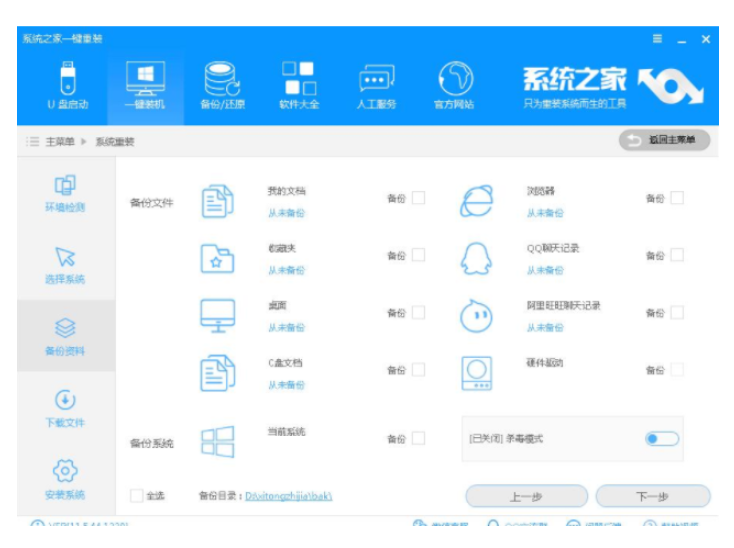Click the breadcrumb list icon beside 主菜单
The height and width of the screenshot is (548, 734).
coord(32,141)
